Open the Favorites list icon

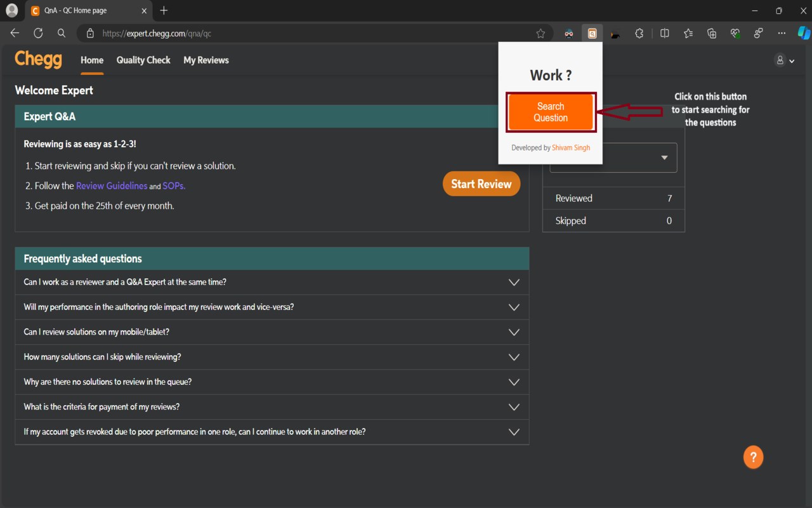(x=688, y=34)
